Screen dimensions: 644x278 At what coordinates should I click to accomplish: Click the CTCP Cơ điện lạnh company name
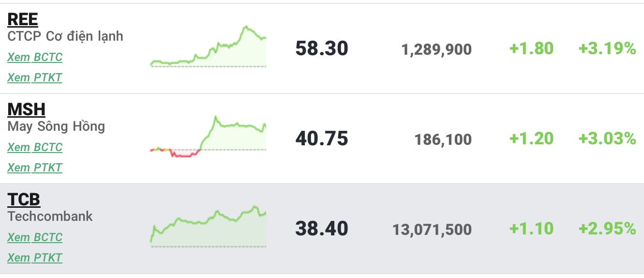[65, 36]
